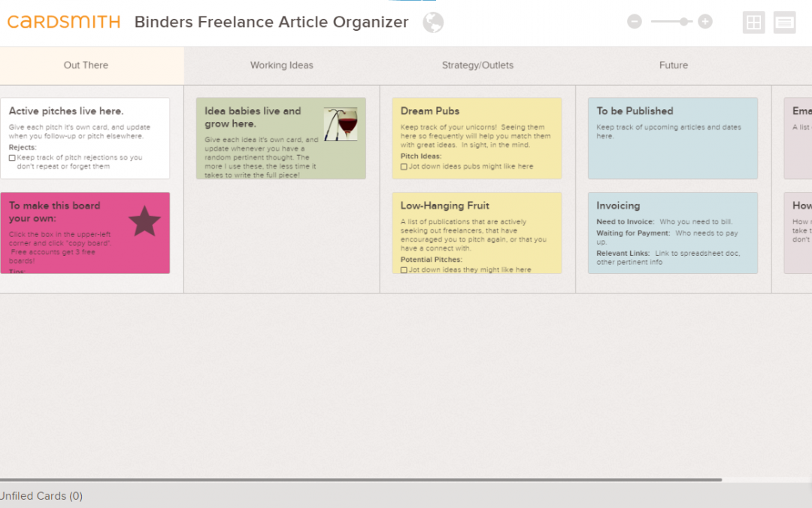Switch to grid view icon
This screenshot has height=508, width=812.
(x=753, y=23)
